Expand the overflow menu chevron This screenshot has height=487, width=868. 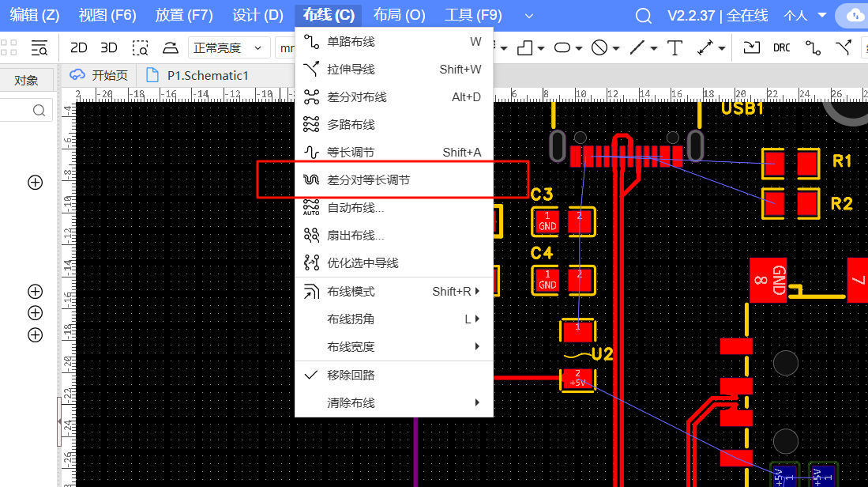[528, 16]
